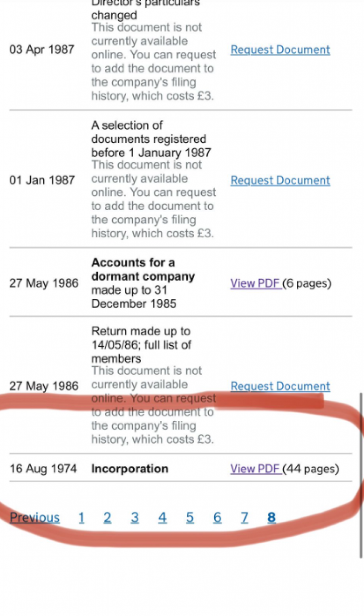Click the 16 Aug 1974 filing date
The width and height of the screenshot is (364, 616).
[43, 469]
